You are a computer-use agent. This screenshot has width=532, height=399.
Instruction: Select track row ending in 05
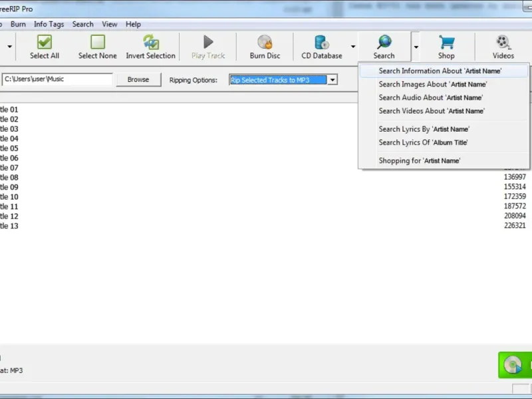click(x=9, y=148)
